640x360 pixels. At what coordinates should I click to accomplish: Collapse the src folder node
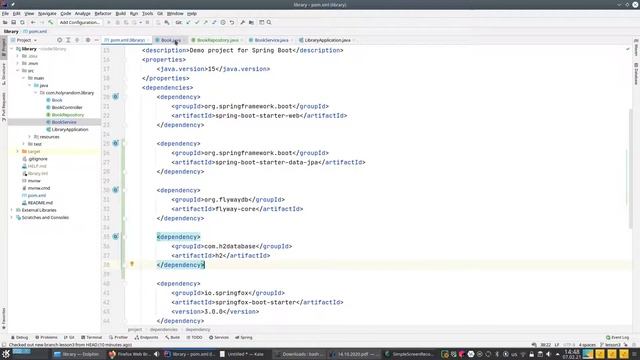point(18,71)
